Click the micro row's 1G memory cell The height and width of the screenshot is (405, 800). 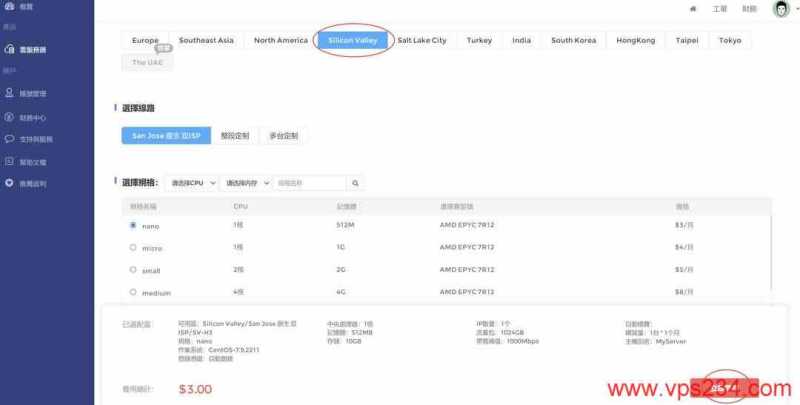(341, 247)
